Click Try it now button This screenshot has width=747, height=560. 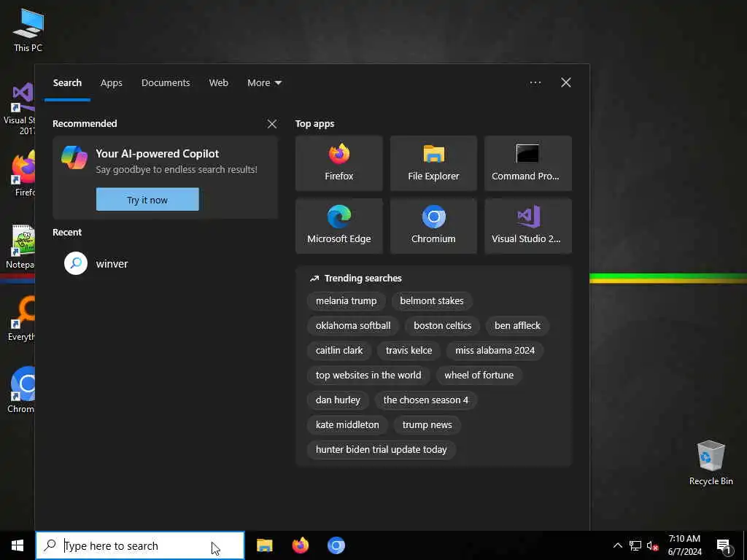[147, 200]
